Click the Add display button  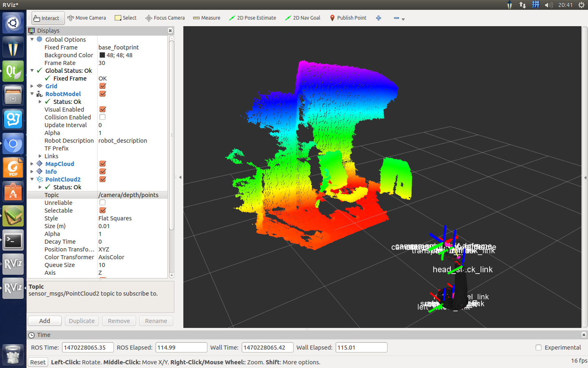coord(45,321)
